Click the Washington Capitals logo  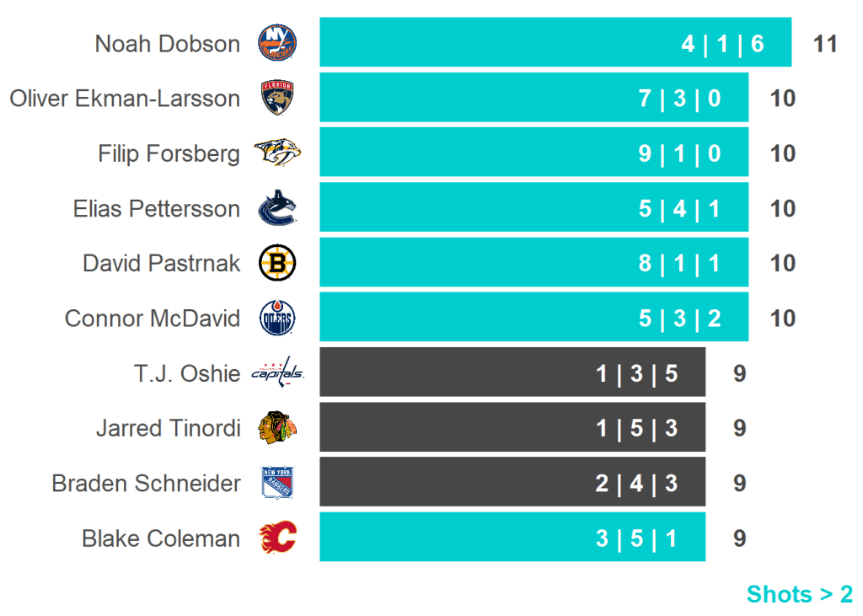(x=277, y=372)
